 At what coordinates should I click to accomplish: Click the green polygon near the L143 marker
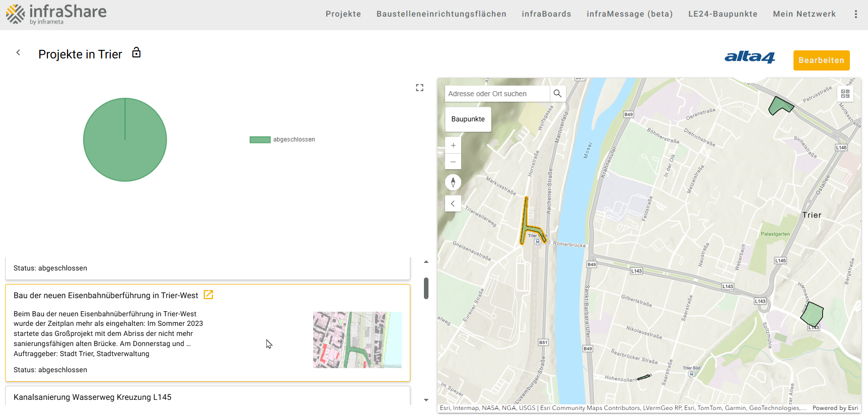[x=812, y=314]
